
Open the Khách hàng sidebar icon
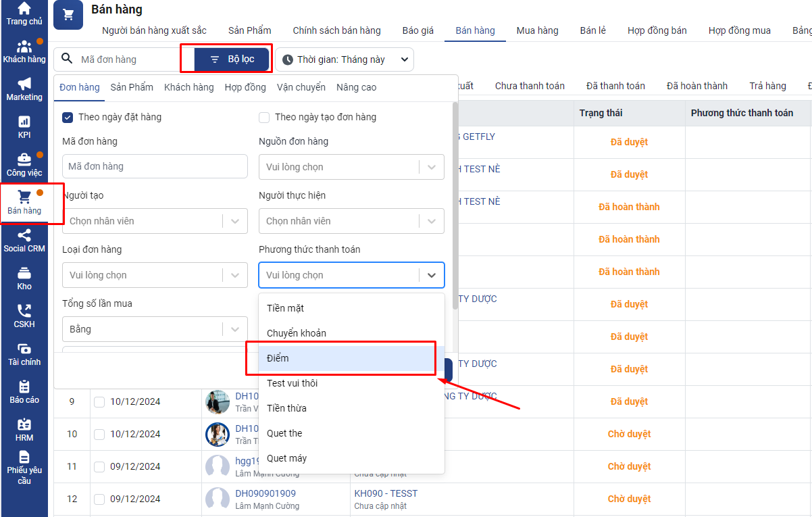point(24,51)
